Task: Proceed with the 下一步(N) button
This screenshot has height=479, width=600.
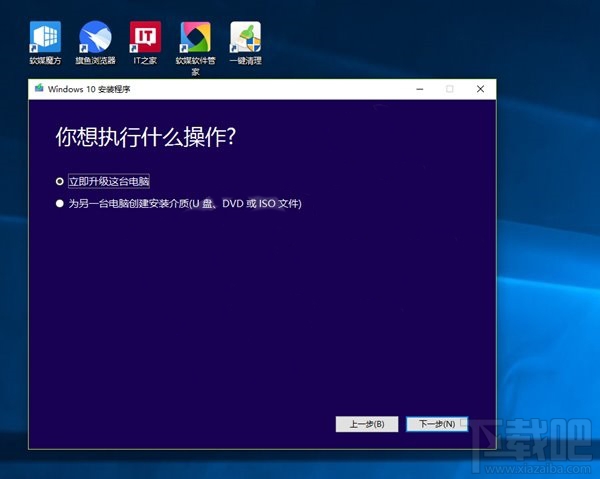Action: (x=436, y=424)
